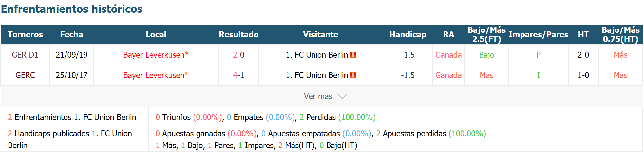Click the Bajo/Más 2.5(FT) column header
This screenshot has height=156, width=644.
[486, 34]
